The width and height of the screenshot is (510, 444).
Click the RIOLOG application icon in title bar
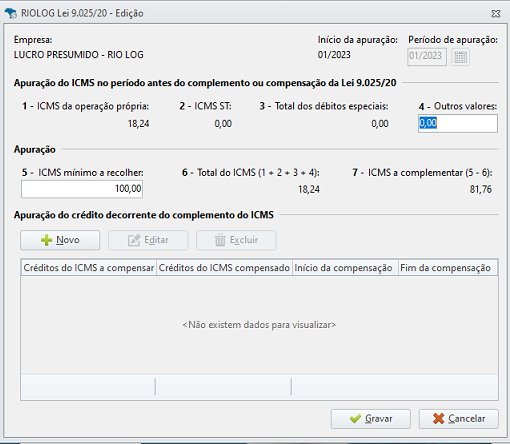pyautogui.click(x=11, y=13)
